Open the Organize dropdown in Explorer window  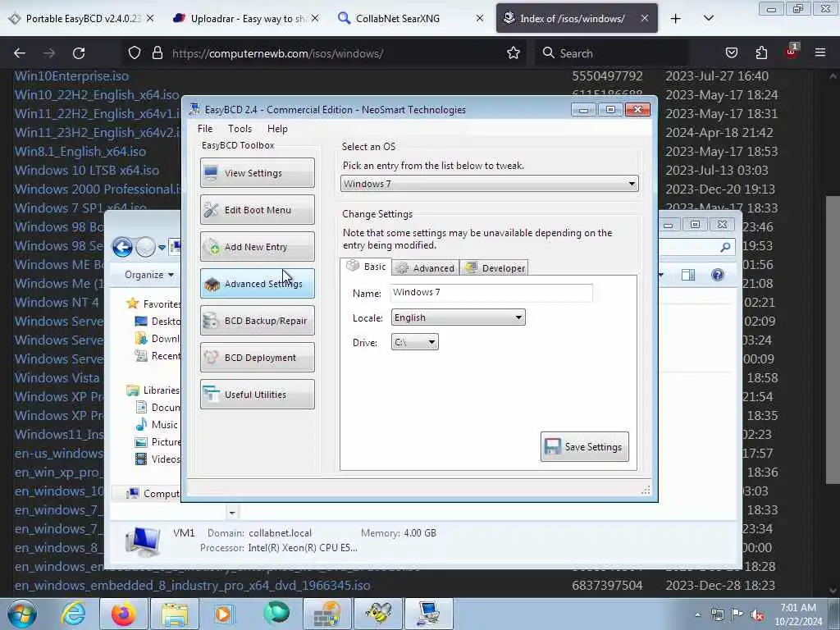click(x=149, y=275)
